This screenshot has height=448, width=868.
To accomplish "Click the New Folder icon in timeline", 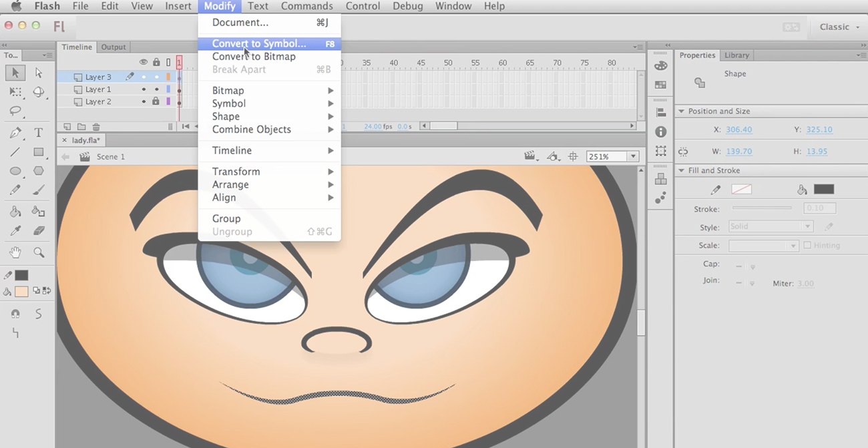I will [81, 126].
